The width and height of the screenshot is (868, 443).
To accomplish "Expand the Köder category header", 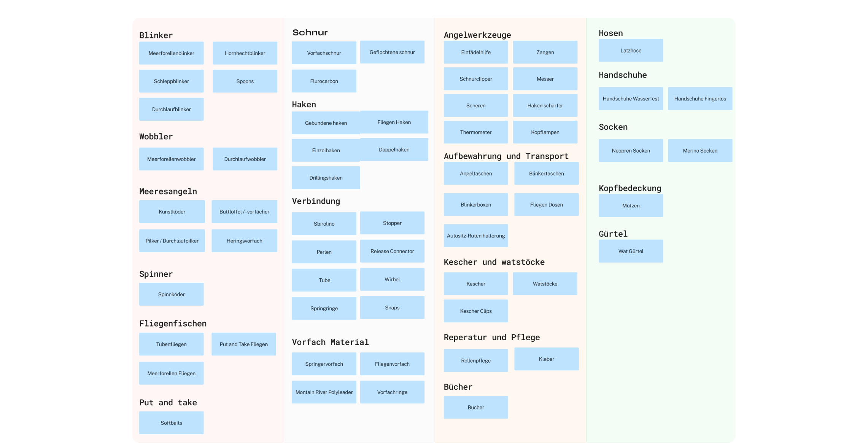I will pyautogui.click(x=207, y=7).
